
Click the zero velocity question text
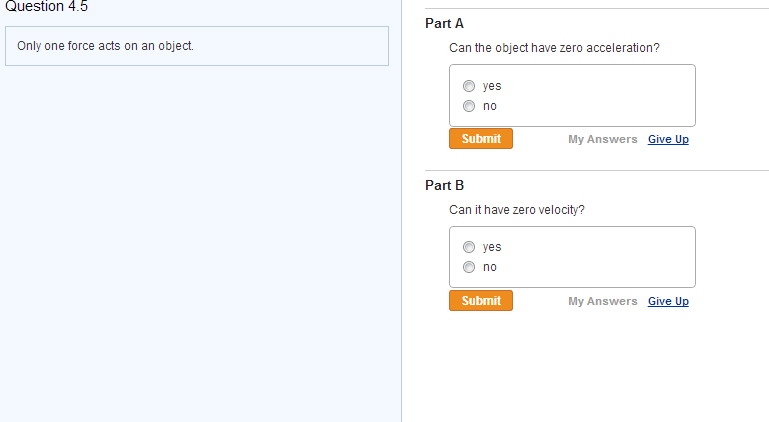(516, 210)
